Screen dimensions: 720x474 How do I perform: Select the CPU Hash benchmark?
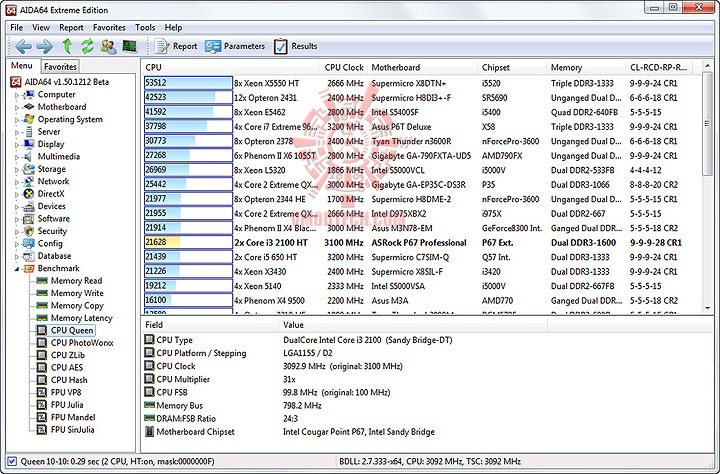pos(62,380)
